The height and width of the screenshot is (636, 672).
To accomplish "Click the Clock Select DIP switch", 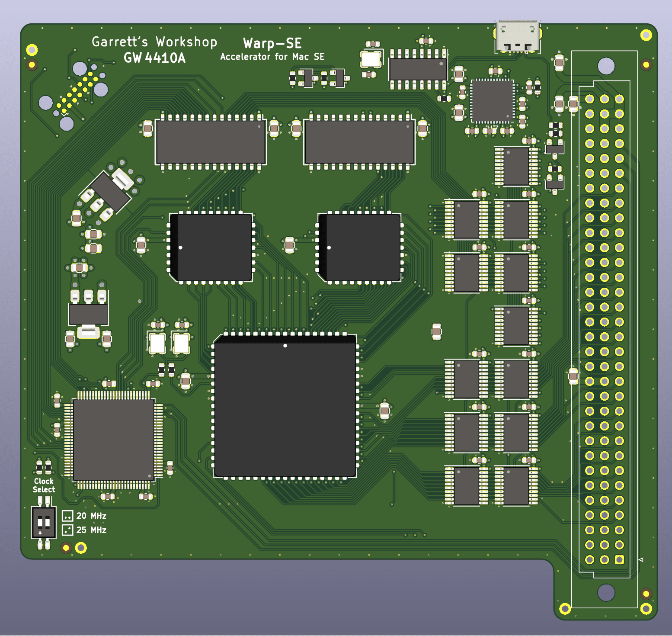I will (x=44, y=523).
